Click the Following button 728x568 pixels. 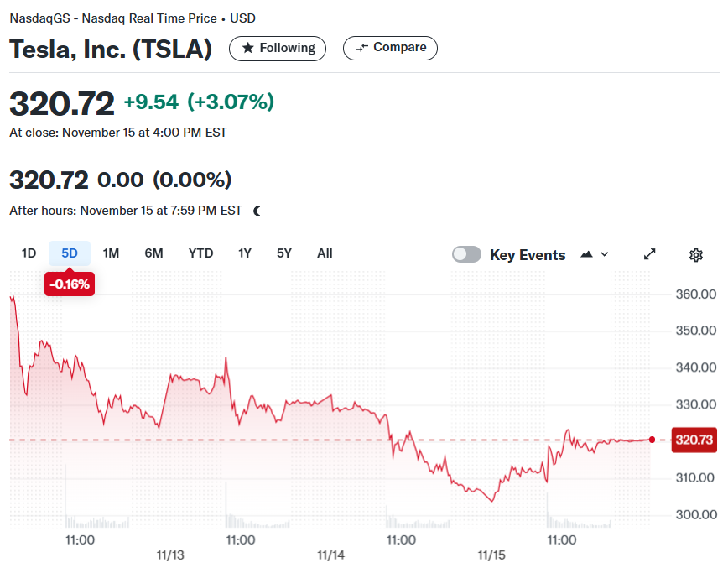click(x=278, y=49)
